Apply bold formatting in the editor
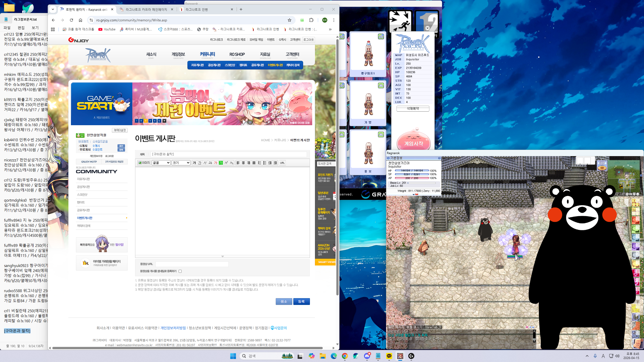This screenshot has width=644, height=362. tap(194, 163)
